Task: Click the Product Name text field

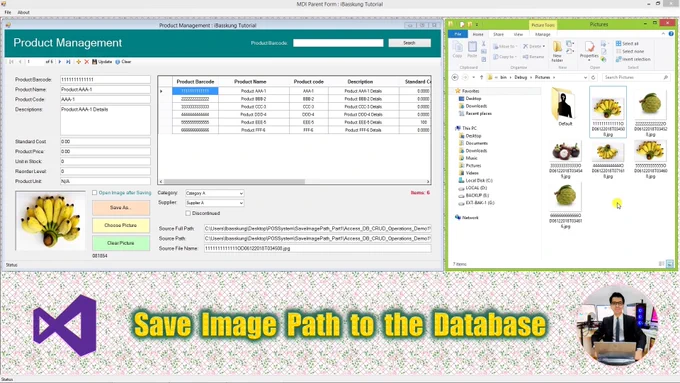Action: 105,90
